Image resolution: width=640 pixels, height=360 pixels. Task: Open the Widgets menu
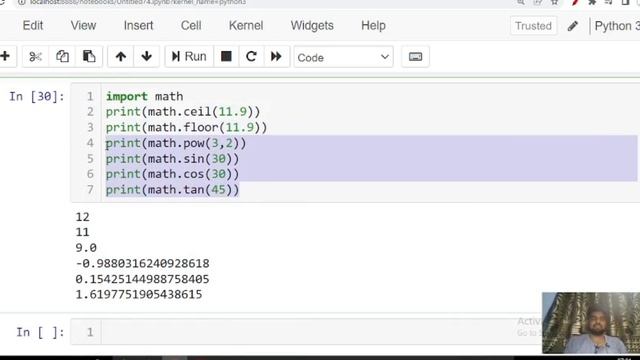[x=312, y=26]
